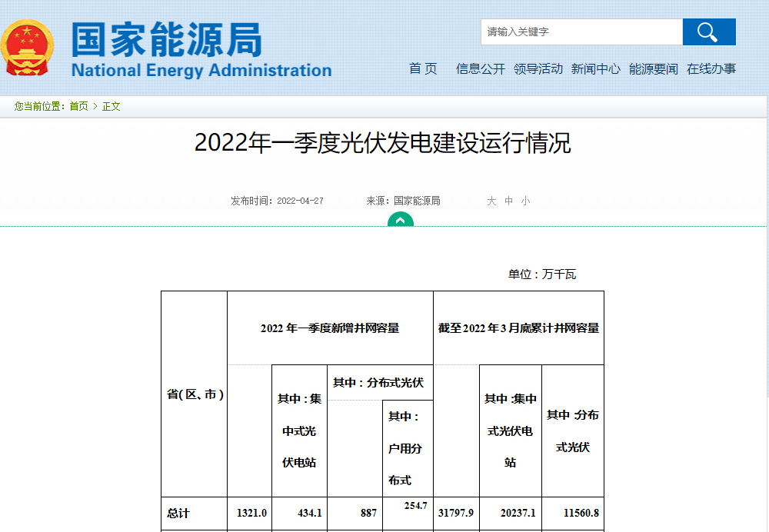Viewport: 769px width, 532px height.
Task: Click the 来源：国家能源局 source text
Action: coord(403,201)
